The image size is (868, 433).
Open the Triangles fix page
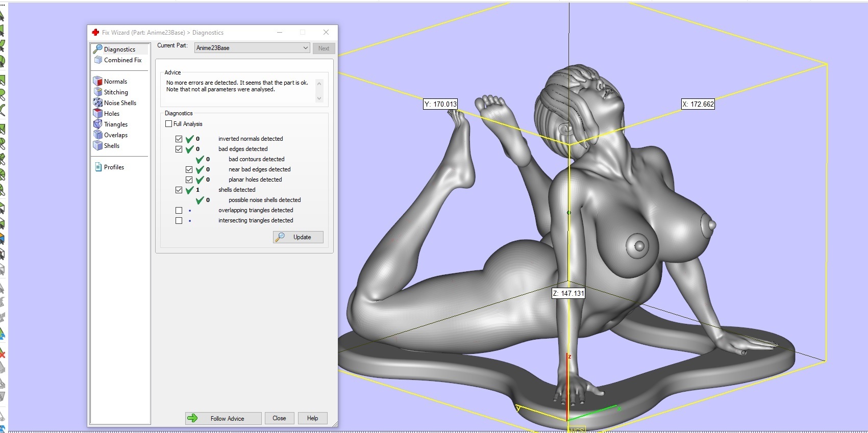coord(116,124)
